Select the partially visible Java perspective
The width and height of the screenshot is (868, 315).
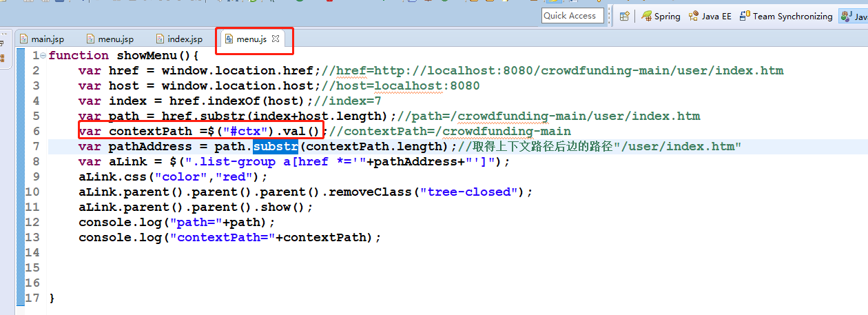point(854,16)
